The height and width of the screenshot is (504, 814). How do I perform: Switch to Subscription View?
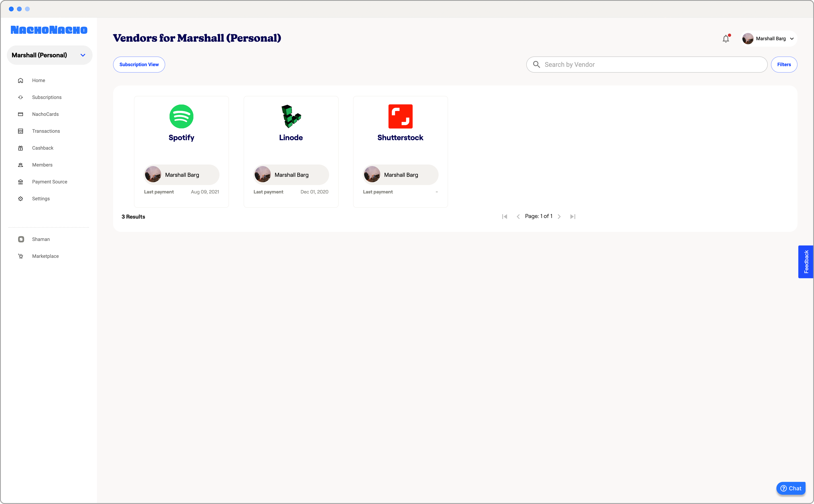139,65
